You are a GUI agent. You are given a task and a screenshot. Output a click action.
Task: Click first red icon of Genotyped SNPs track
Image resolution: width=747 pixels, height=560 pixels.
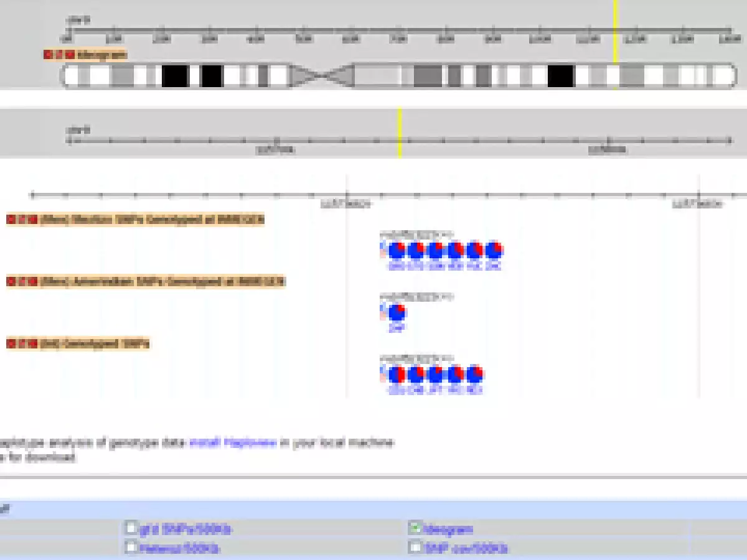click(x=11, y=343)
